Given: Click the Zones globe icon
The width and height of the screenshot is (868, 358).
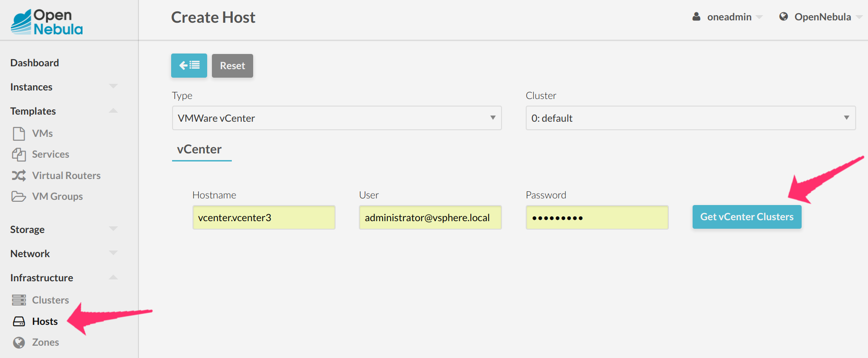Looking at the screenshot, I should coord(19,342).
